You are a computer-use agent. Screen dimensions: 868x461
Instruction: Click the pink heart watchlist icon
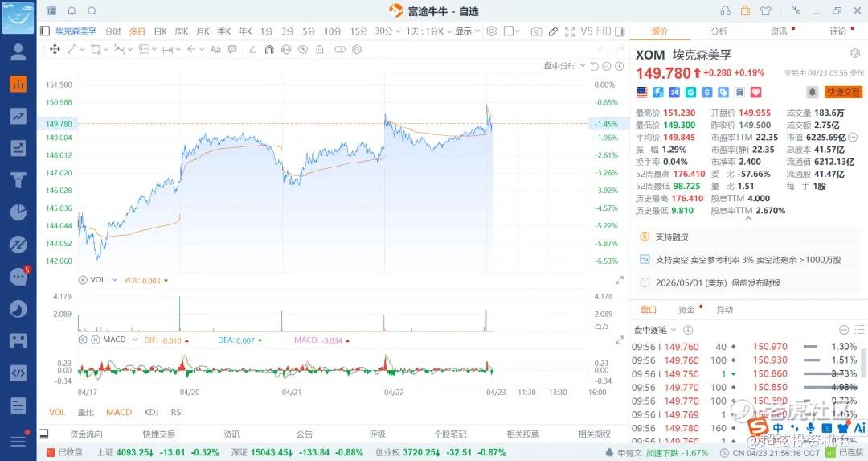coord(755,92)
